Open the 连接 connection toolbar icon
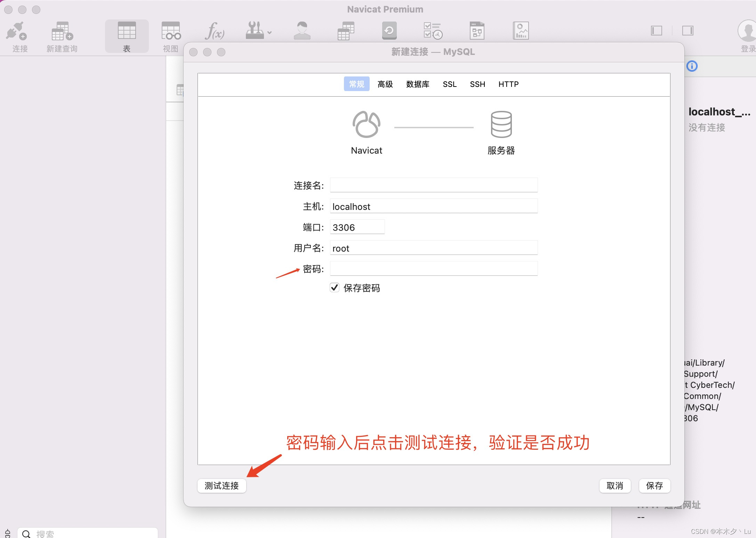 [x=17, y=31]
